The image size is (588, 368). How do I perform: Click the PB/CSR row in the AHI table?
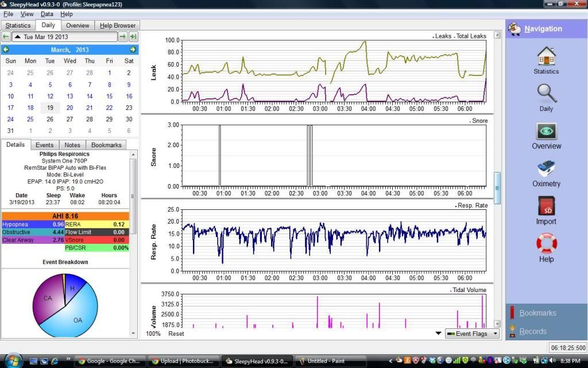click(96, 248)
